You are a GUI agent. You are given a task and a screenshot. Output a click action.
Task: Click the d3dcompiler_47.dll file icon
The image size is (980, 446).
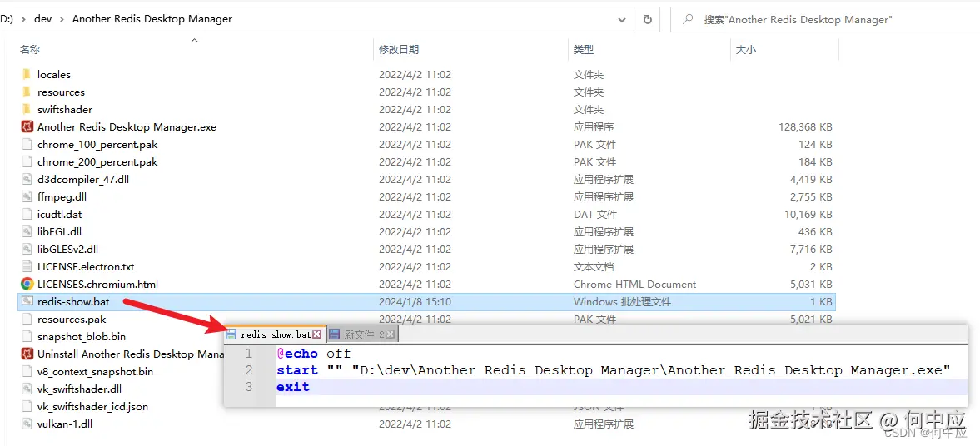click(x=27, y=179)
